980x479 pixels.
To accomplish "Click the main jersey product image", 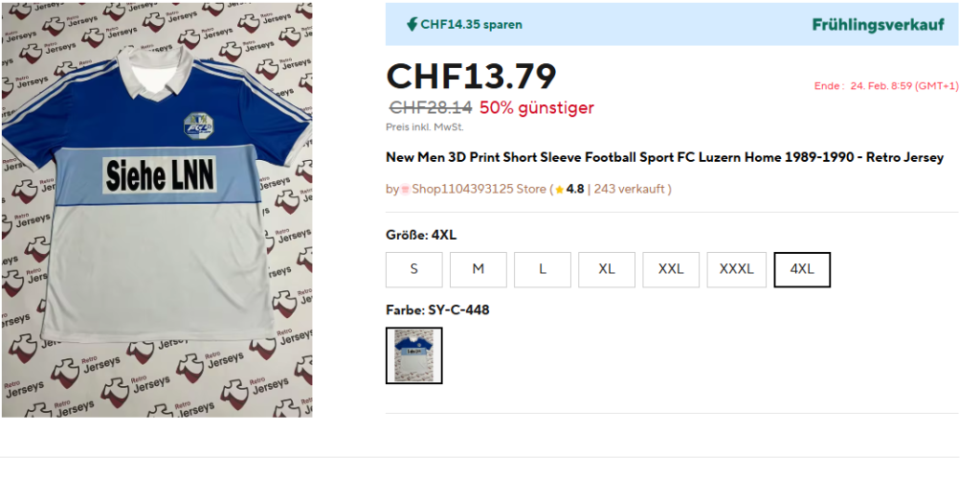I will point(157,210).
